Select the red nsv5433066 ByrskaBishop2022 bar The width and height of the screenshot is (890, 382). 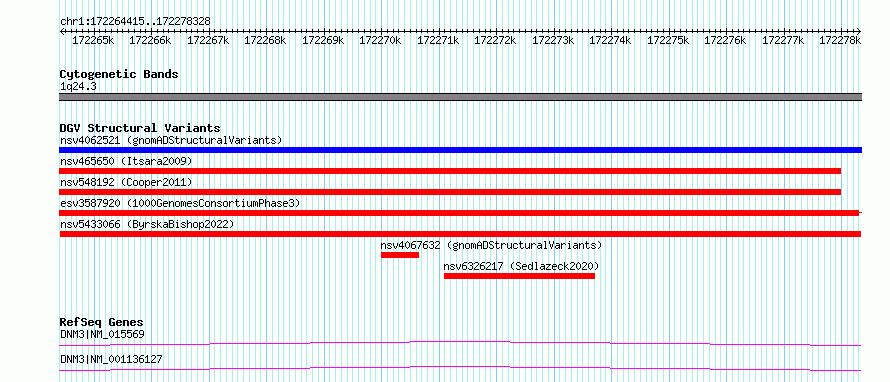[460, 234]
